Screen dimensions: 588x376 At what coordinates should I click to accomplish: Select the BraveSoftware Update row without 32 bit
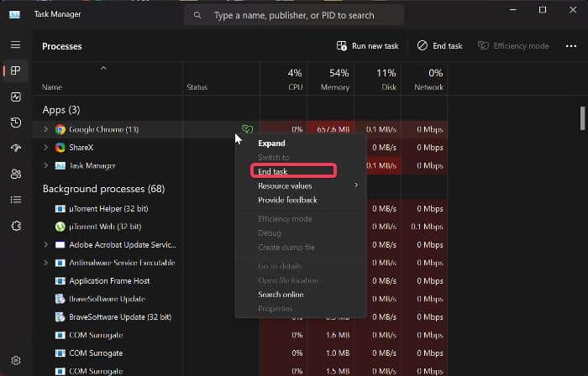[240, 299]
